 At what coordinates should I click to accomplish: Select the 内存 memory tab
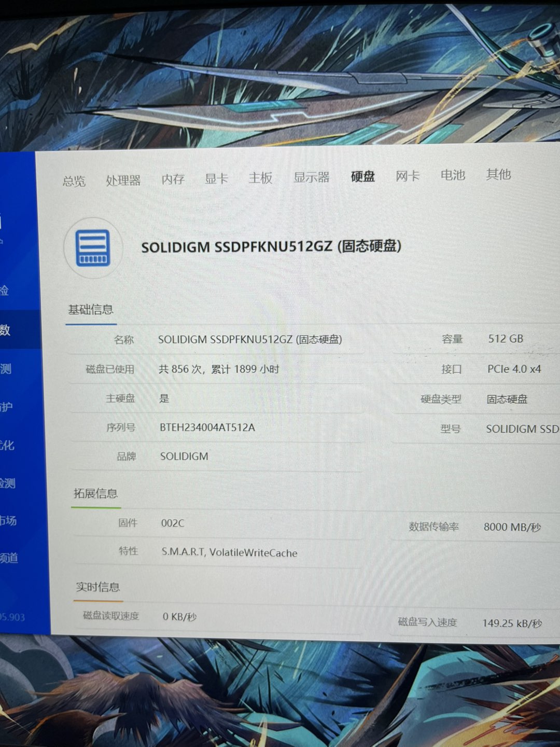(x=173, y=179)
